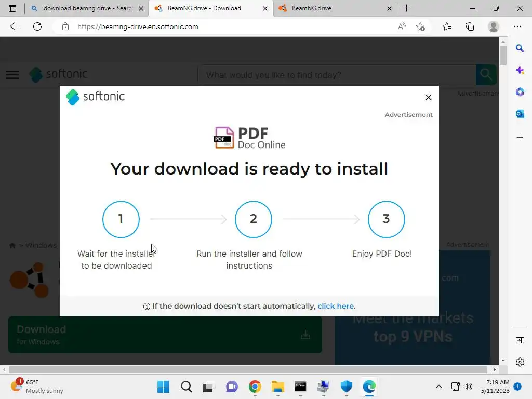Close the 'BeamNG.drive - Download' tab
The image size is (532, 399).
(x=265, y=8)
